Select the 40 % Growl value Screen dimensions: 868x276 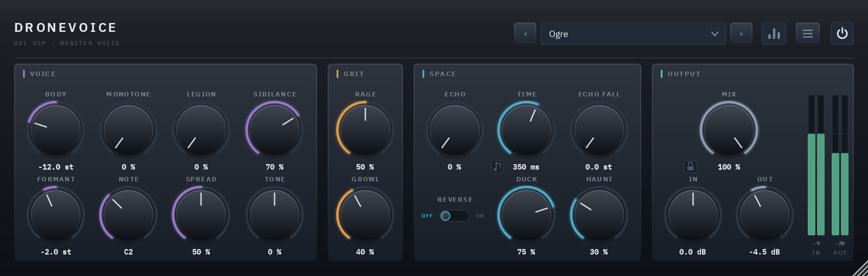(x=365, y=252)
